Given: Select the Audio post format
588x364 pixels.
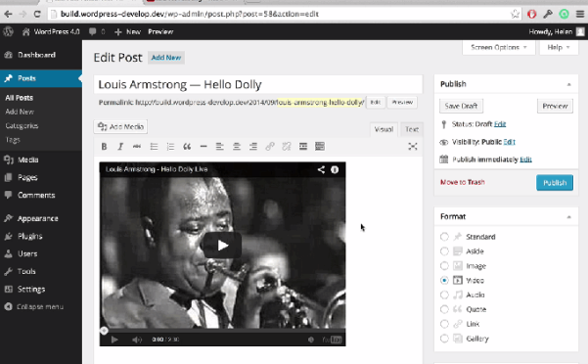Looking at the screenshot, I should point(444,296).
